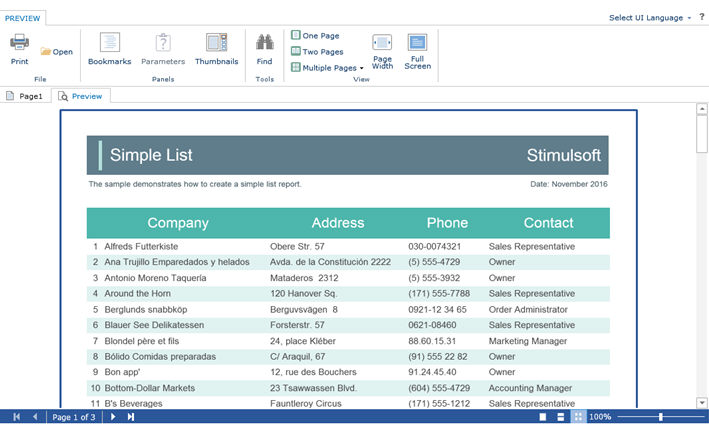Click address Fauntleroy Circus

[306, 403]
